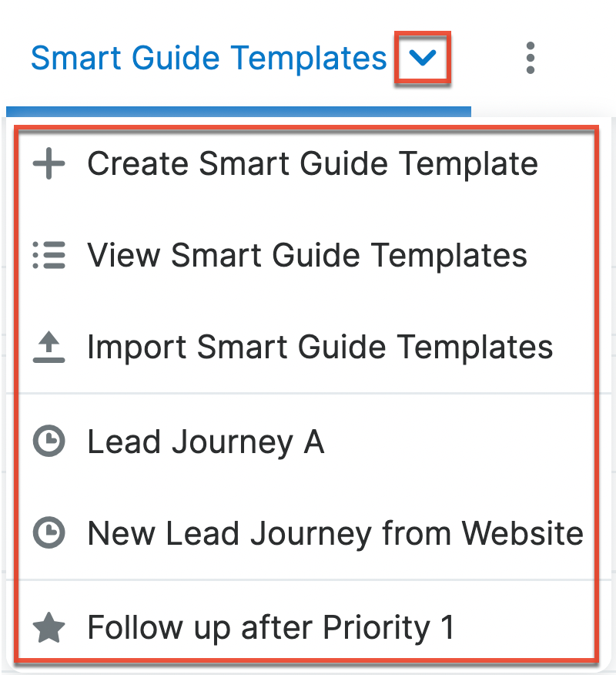The width and height of the screenshot is (616, 675).
Task: Open recently viewed Lead Journey A
Action: [206, 442]
